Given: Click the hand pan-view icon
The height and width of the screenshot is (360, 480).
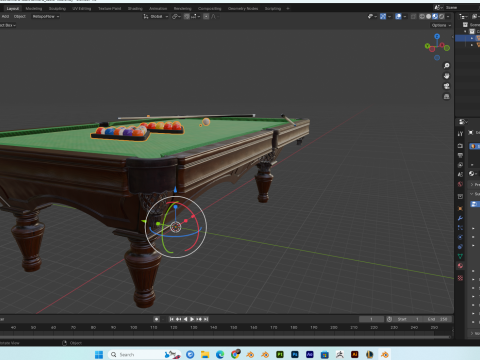Looking at the screenshot, I should pos(447,76).
